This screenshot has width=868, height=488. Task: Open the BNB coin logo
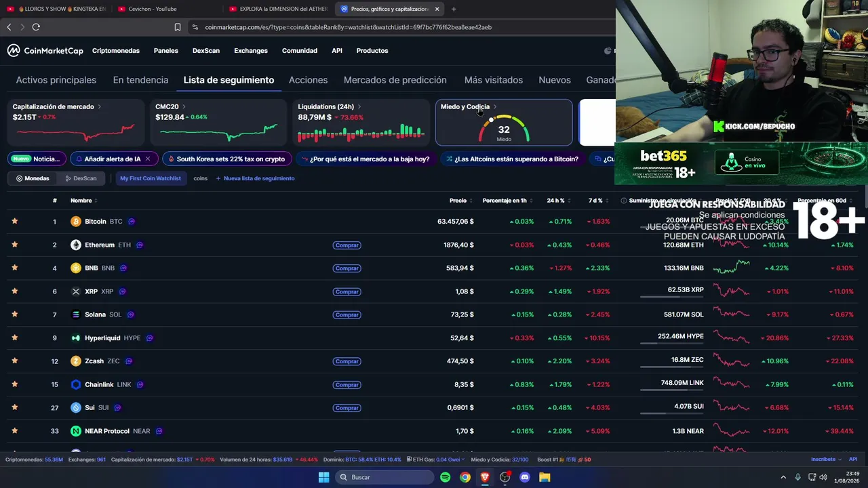click(x=76, y=268)
